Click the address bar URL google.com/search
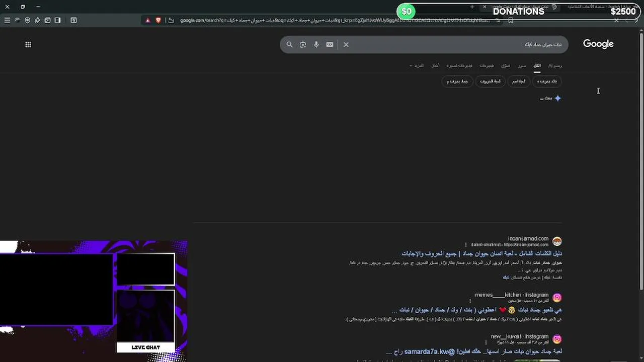 pyautogui.click(x=335, y=20)
